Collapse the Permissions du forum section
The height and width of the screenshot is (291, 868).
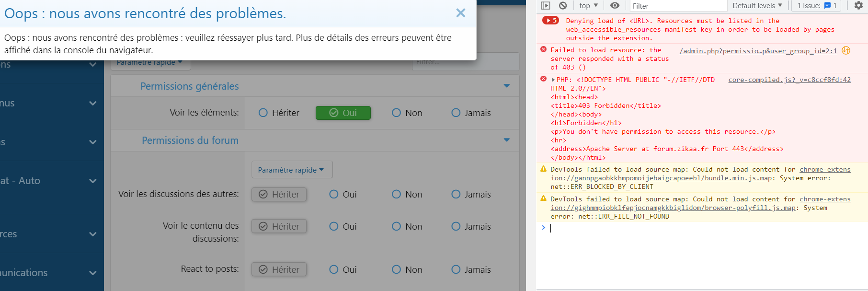tap(507, 140)
